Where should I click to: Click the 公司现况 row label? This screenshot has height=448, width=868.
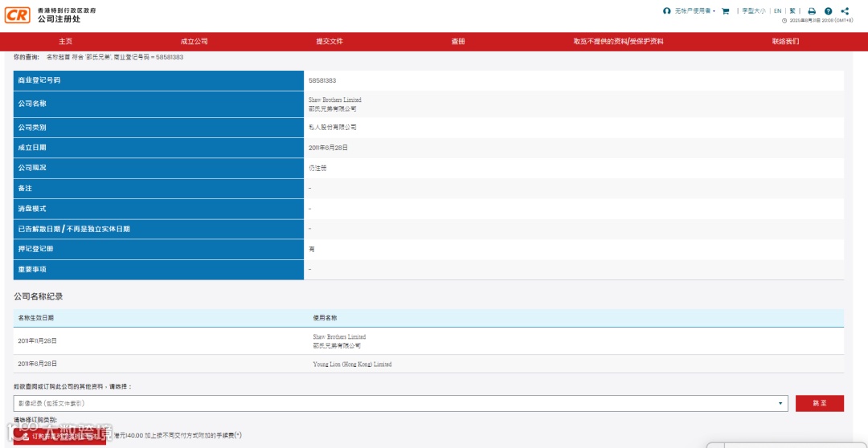coord(32,168)
